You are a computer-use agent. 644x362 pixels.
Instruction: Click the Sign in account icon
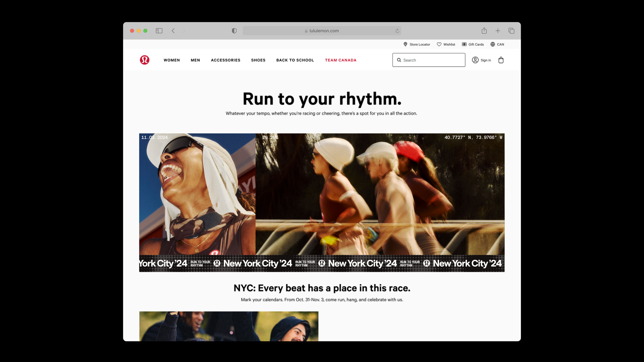tap(475, 60)
